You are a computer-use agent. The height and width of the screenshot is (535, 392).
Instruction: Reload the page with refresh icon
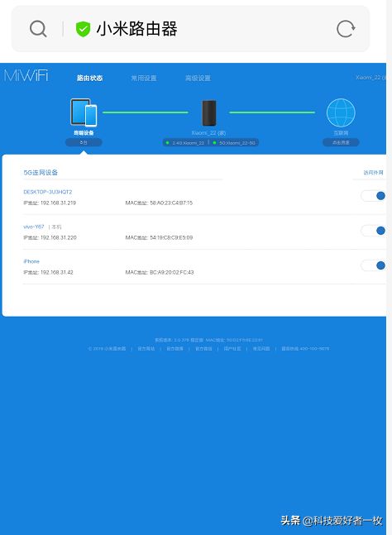346,29
